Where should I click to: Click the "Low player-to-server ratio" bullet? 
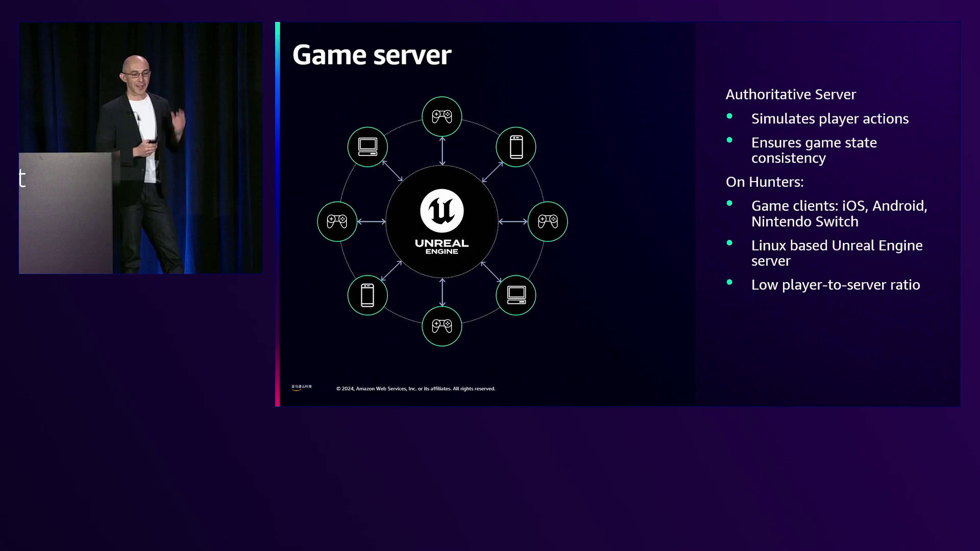[835, 285]
